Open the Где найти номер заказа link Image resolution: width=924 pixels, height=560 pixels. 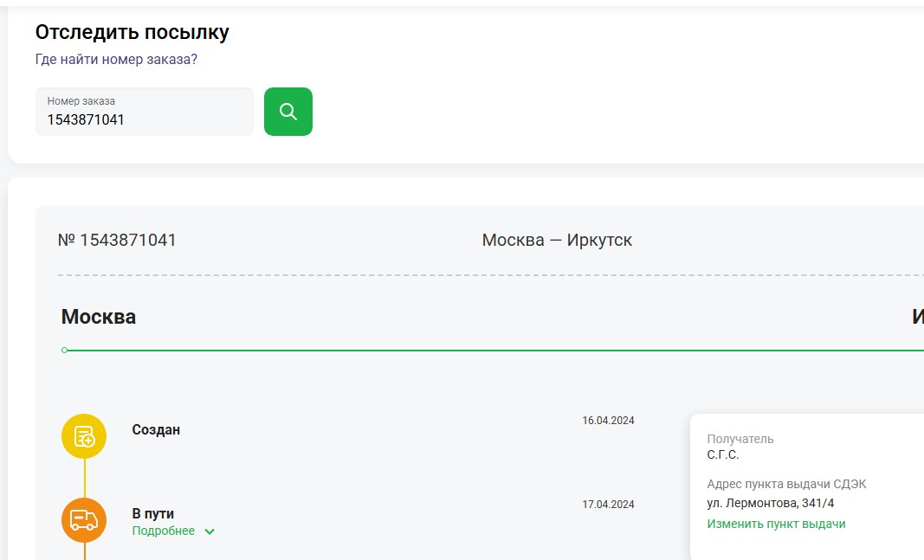click(x=116, y=60)
